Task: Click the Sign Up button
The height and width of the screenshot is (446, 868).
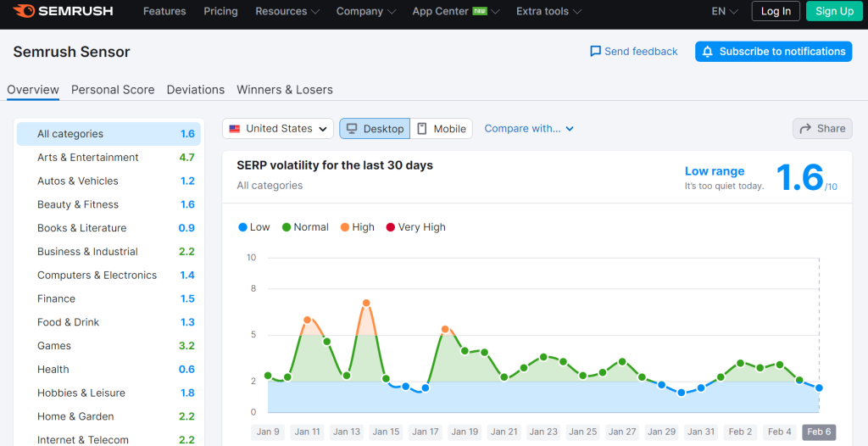Action: (834, 11)
